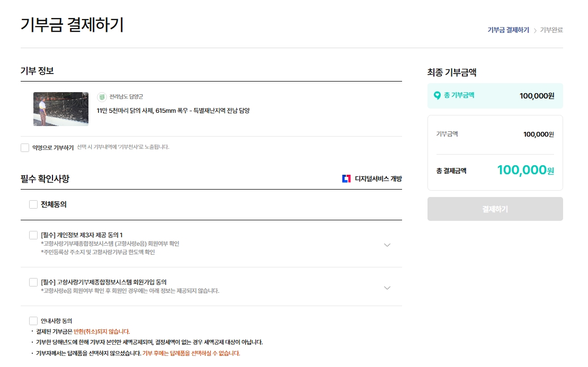
Task: Select the 기부금 결제하기 breadcrumb step
Action: [x=508, y=30]
